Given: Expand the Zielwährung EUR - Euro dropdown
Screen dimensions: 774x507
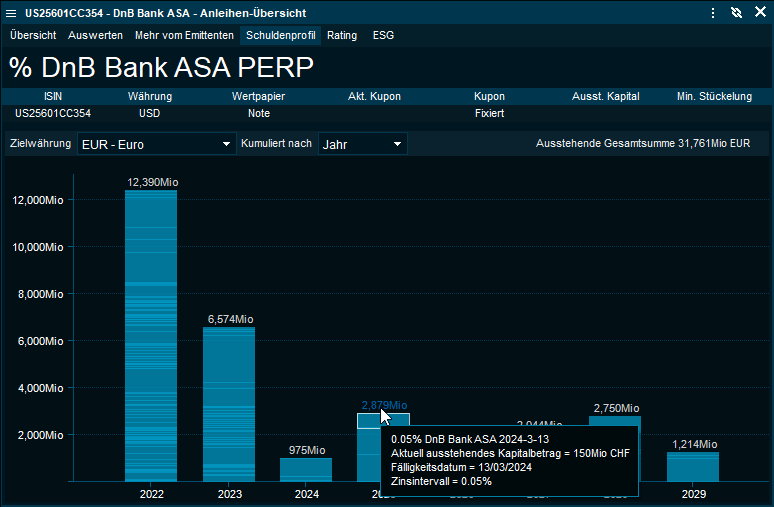Looking at the screenshot, I should coord(156,144).
